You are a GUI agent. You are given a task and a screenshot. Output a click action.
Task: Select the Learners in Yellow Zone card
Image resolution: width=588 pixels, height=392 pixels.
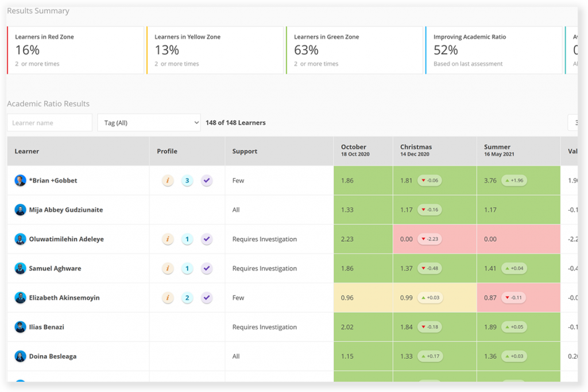[215, 50]
